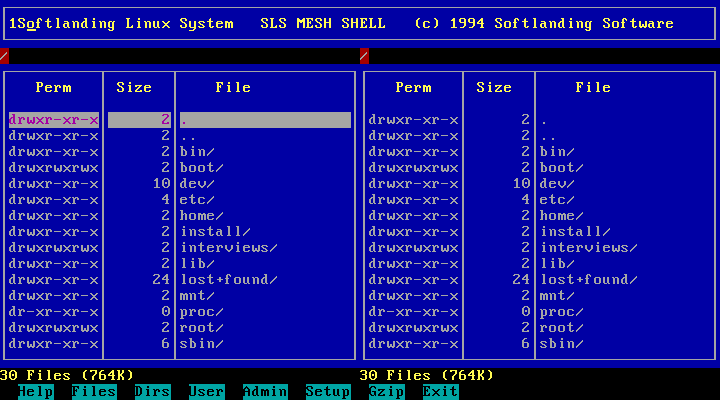The height and width of the screenshot is (400, 720).
Task: Click the Perm column header in right panel
Action: point(413,88)
